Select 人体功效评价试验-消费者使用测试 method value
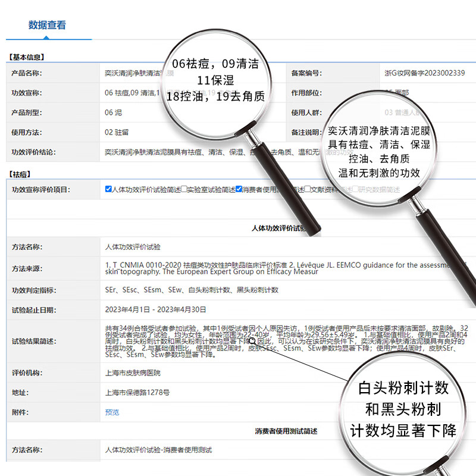Viewport: 476px width, 476px height. pyautogui.click(x=158, y=450)
